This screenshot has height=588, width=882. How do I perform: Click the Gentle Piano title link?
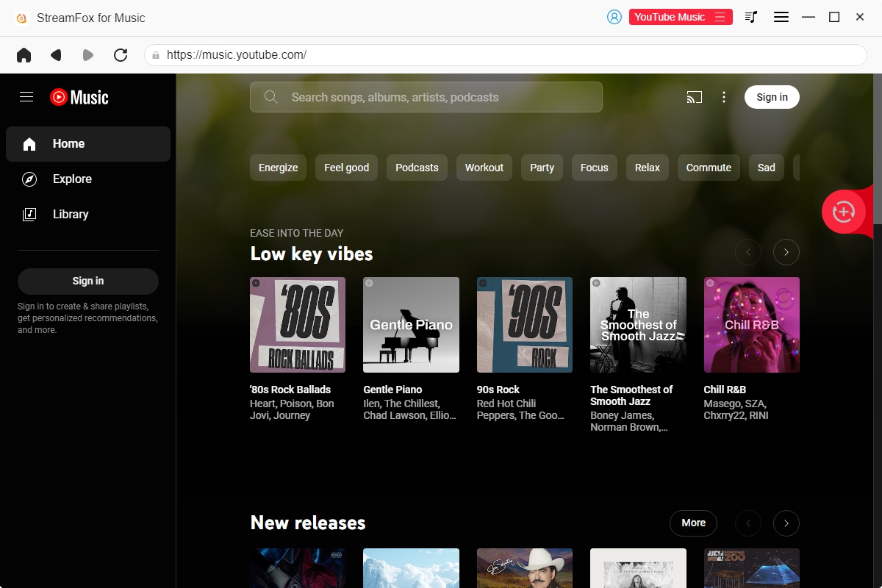[x=392, y=390]
